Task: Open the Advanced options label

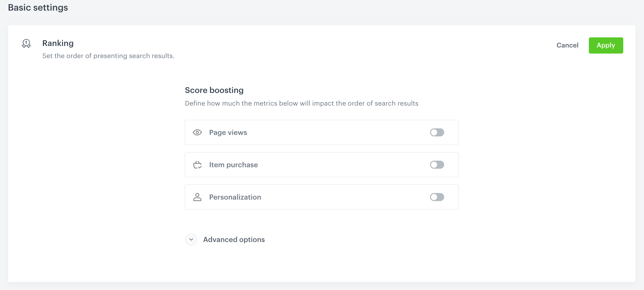Action: (x=234, y=239)
